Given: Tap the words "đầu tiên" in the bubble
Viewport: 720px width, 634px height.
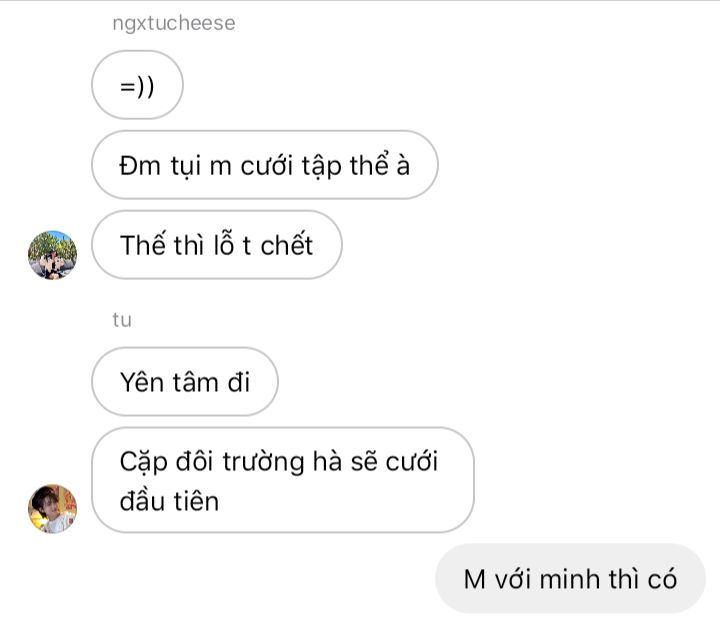Looking at the screenshot, I should click(x=169, y=499).
